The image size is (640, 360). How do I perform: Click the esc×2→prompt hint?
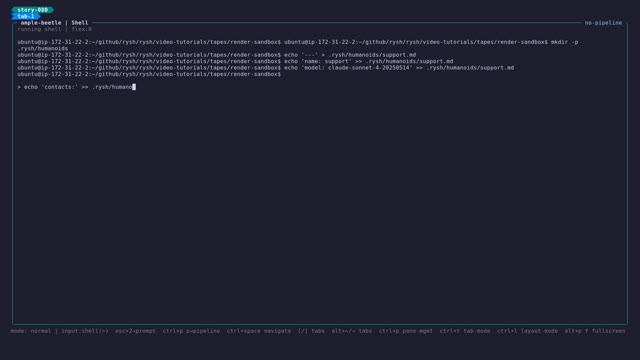point(135,331)
